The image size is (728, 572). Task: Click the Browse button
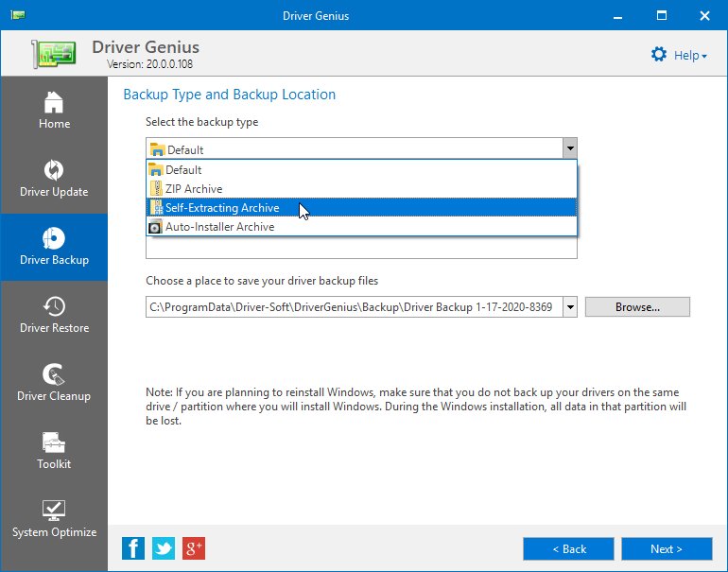(637, 306)
